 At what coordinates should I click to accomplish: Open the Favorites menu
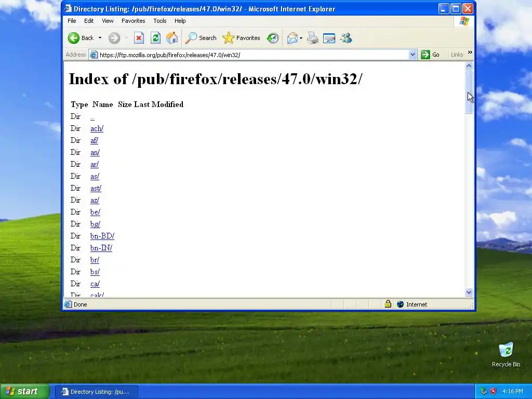[x=134, y=21]
